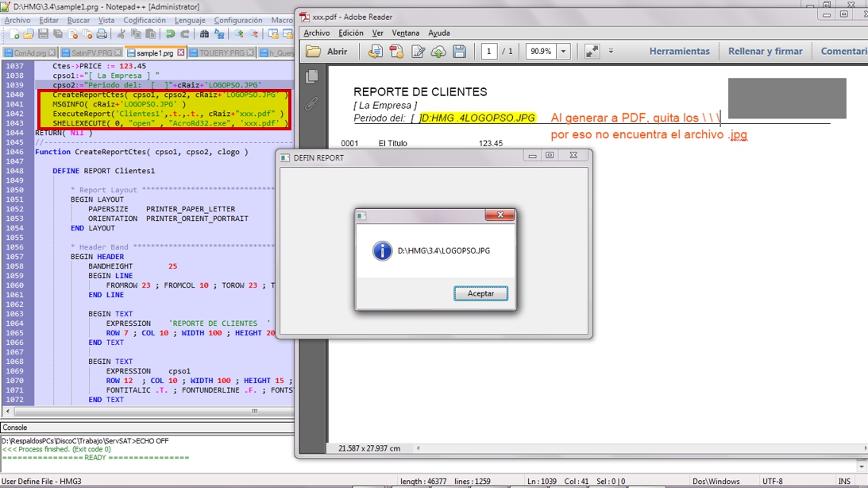
Task: Open the Herramientas pane
Action: click(679, 52)
